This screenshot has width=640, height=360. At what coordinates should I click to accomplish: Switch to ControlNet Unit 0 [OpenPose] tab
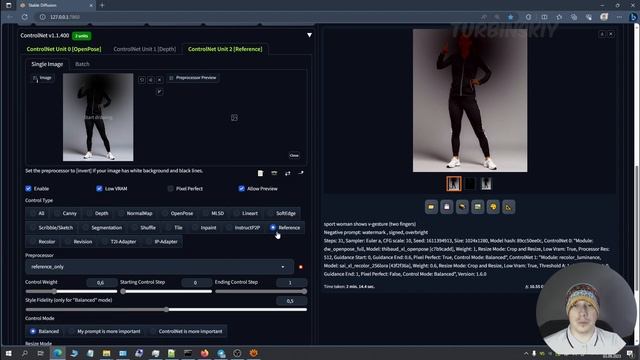tap(64, 49)
